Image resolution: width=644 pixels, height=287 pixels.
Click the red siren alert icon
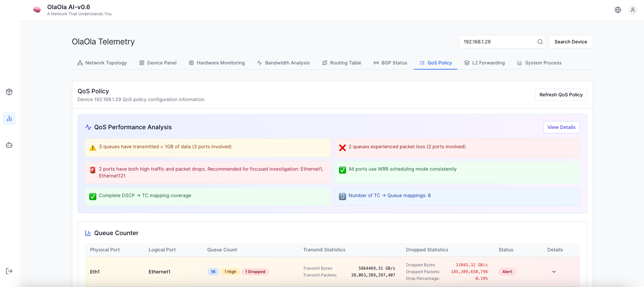(93, 170)
